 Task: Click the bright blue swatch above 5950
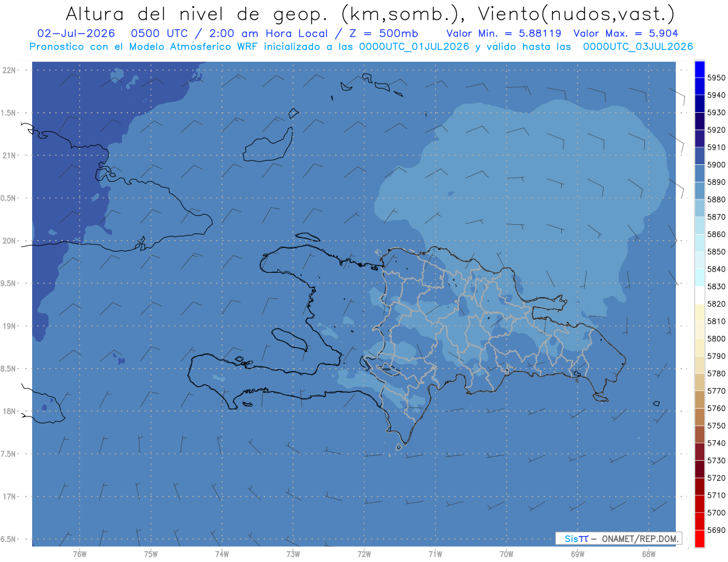click(699, 69)
